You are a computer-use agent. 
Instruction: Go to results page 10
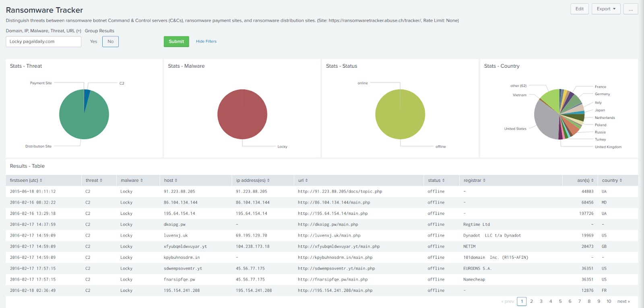[609, 301]
